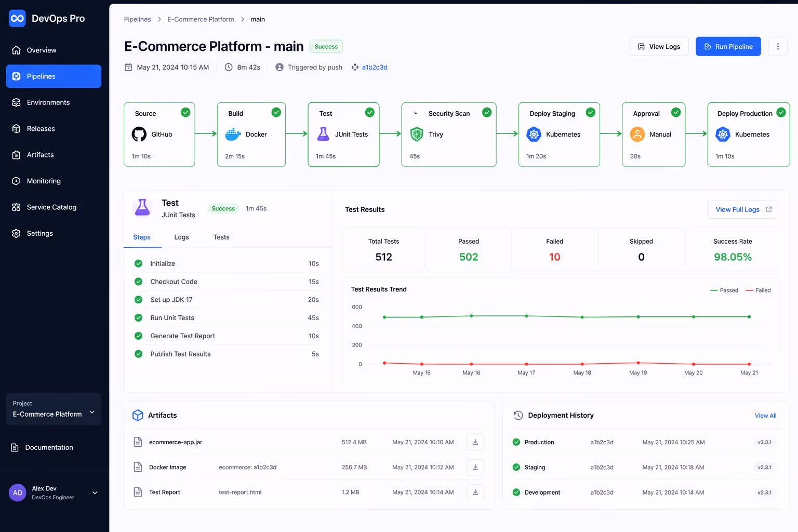This screenshot has height=532, width=798.
Task: Click the Source stage success checkmark
Action: pyautogui.click(x=185, y=112)
